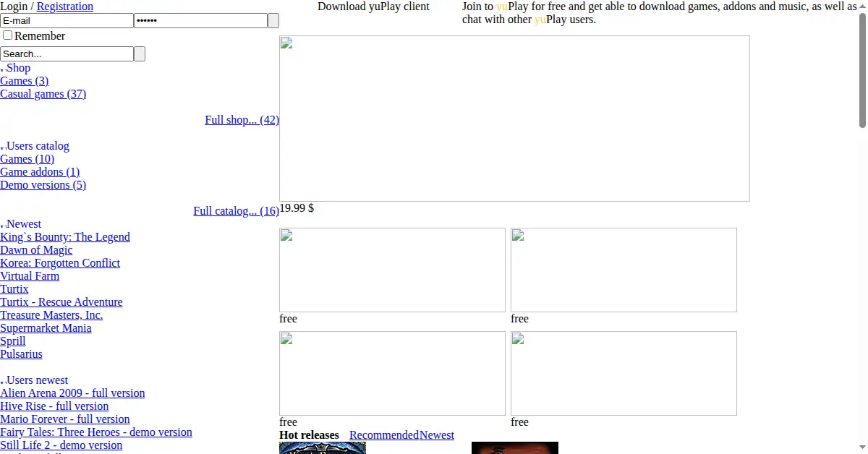The image size is (868, 454).
Task: Open users catalog Games (10)
Action: [x=27, y=159]
